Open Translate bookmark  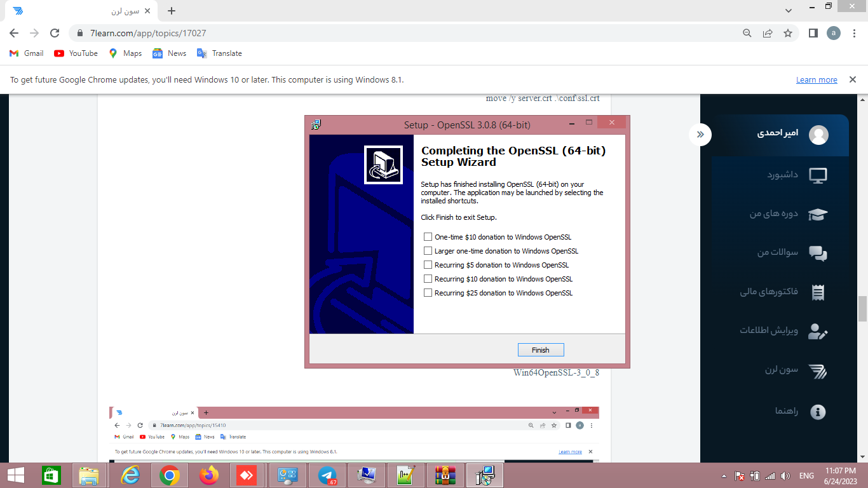pos(220,53)
